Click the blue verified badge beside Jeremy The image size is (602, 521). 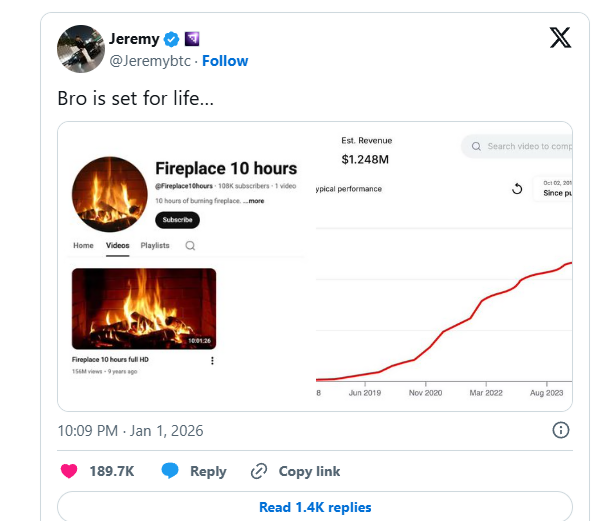(x=172, y=39)
